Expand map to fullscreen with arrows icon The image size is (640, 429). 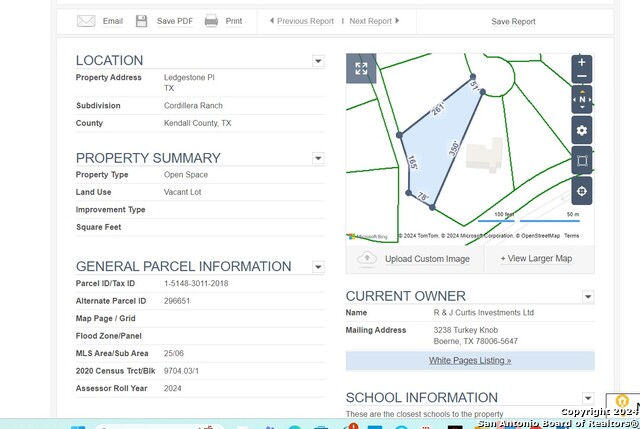coord(361,68)
